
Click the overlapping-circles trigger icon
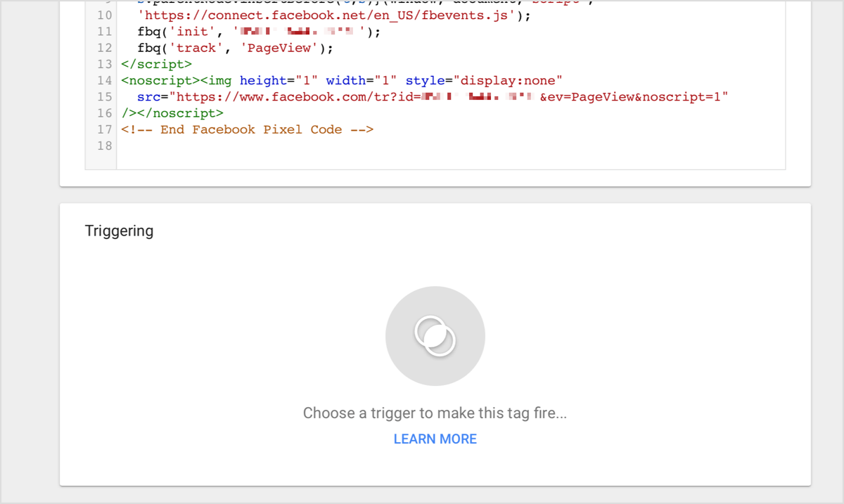click(435, 336)
